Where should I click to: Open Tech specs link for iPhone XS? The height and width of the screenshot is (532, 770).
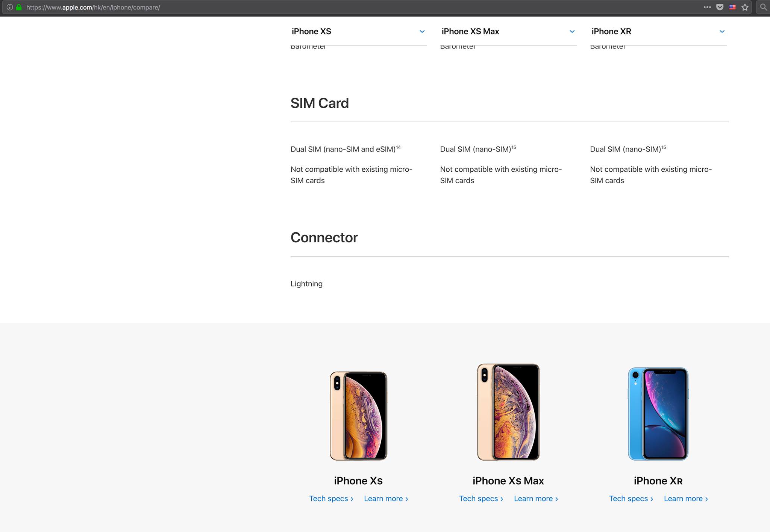pos(331,499)
